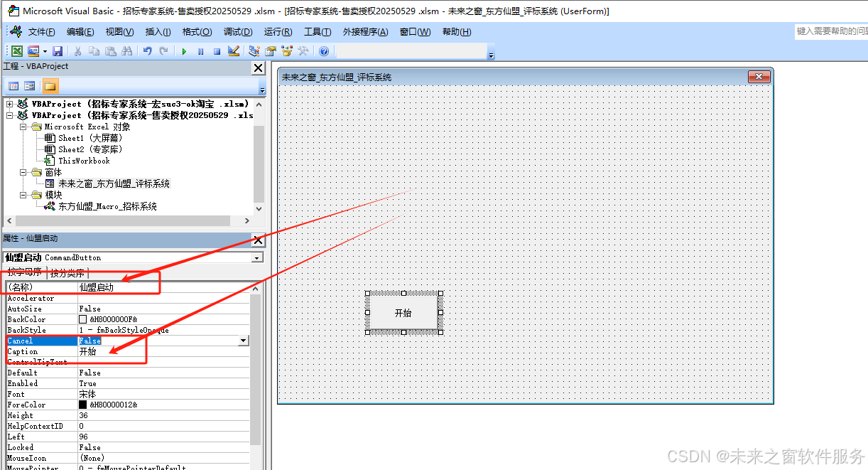The width and height of the screenshot is (868, 470).
Task: Click View Code icon in project panel
Action: pyautogui.click(x=13, y=86)
